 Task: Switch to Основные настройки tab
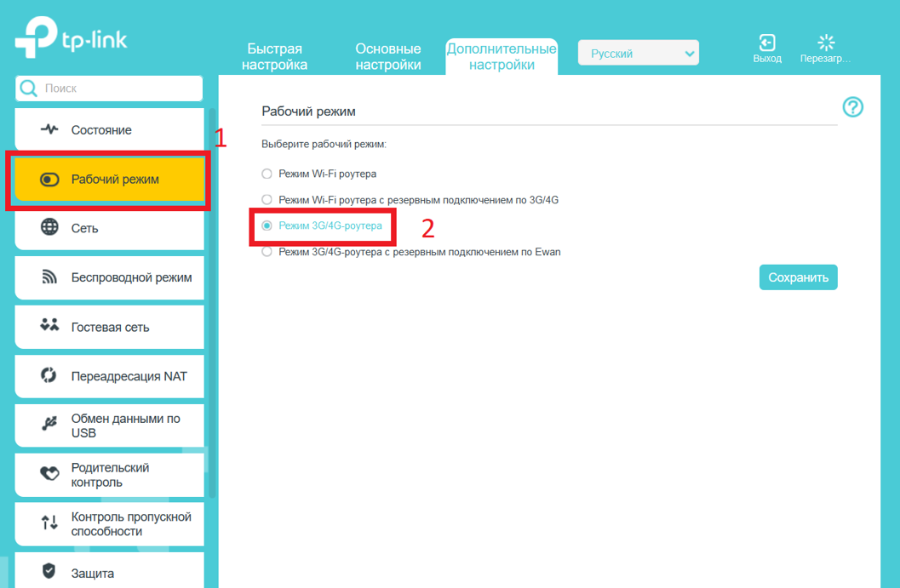[x=387, y=56]
